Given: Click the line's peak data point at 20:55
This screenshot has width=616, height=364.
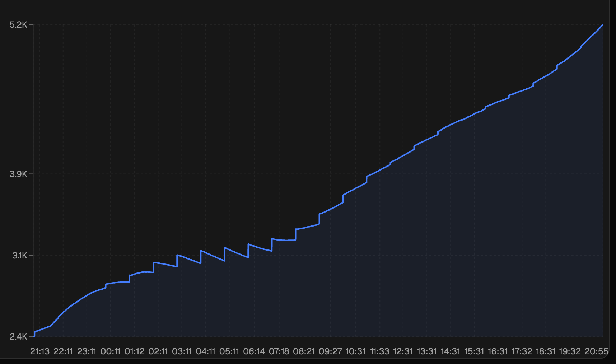Looking at the screenshot, I should 603,25.
